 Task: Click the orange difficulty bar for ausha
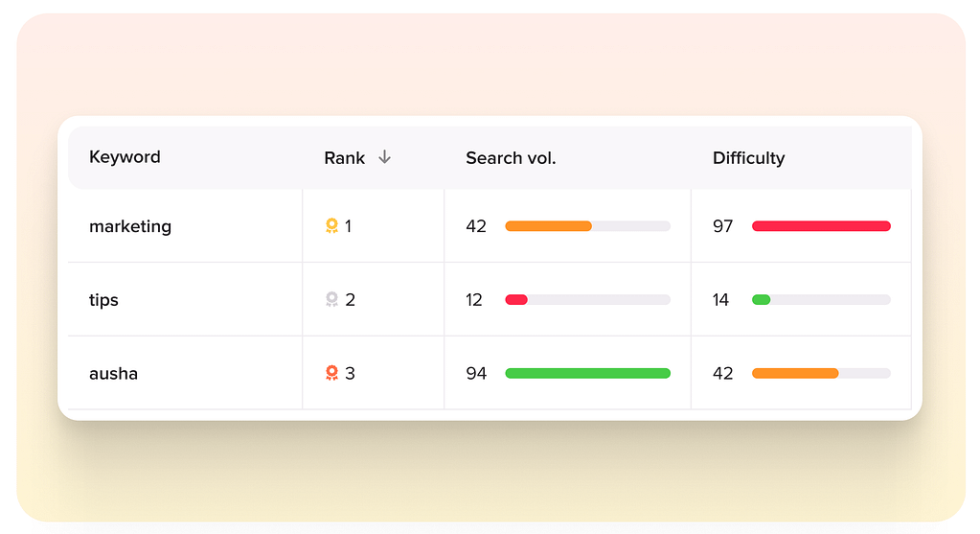click(795, 373)
